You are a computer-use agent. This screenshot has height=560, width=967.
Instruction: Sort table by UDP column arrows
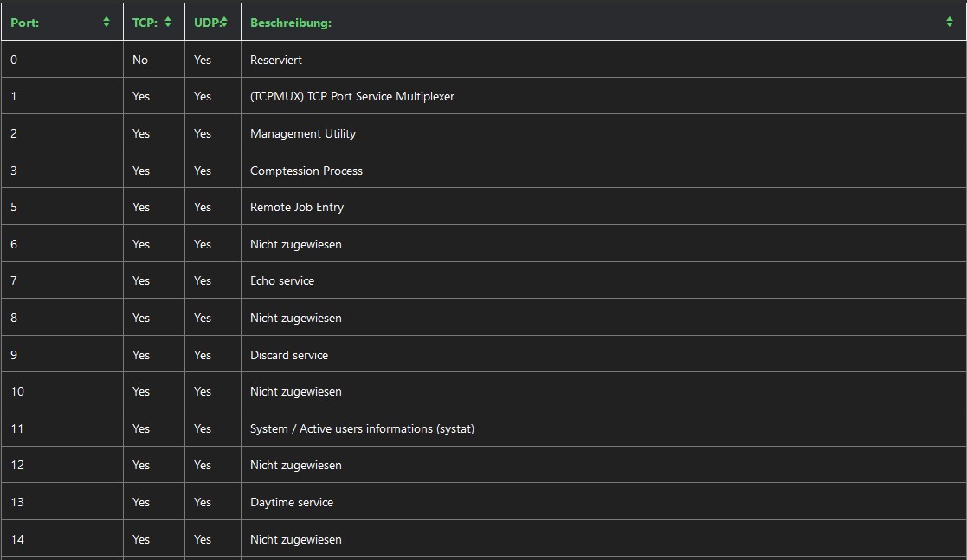click(224, 23)
